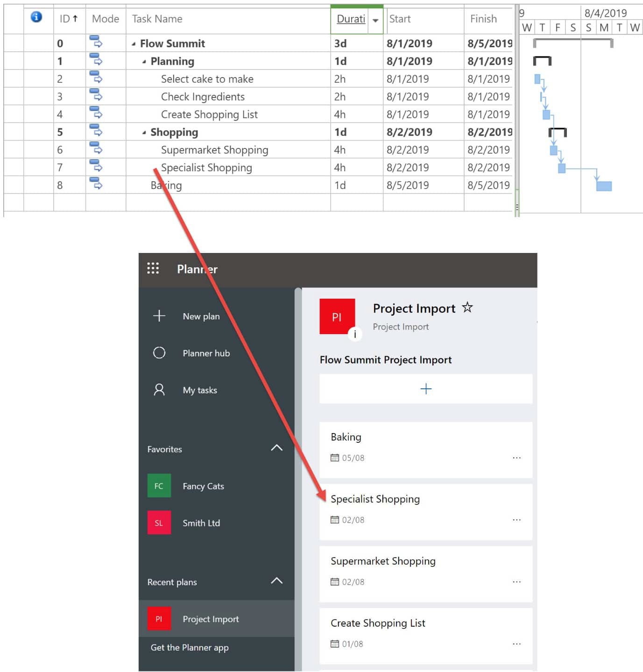Click the green FC Fancy Cats icon
Viewport: 643px width, 672px height.
coord(159,486)
